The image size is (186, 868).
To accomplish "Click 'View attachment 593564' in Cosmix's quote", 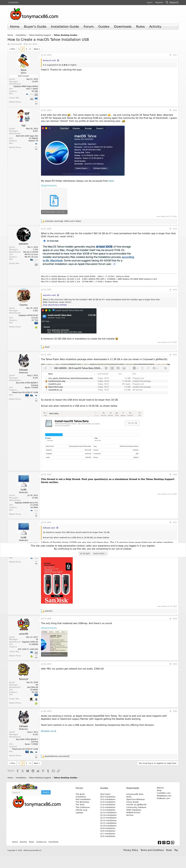I will coord(55,305).
